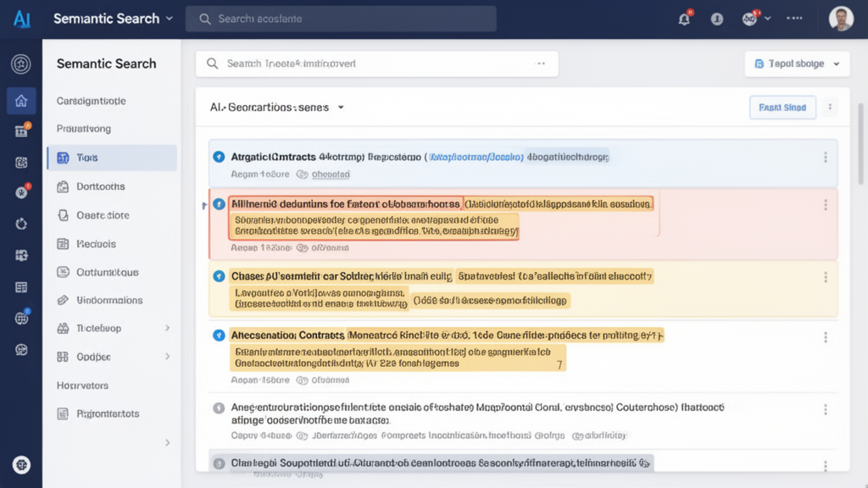The image size is (868, 488).
Task: Open the 'Semantic Search' dropdown in the top bar
Action: (x=113, y=19)
